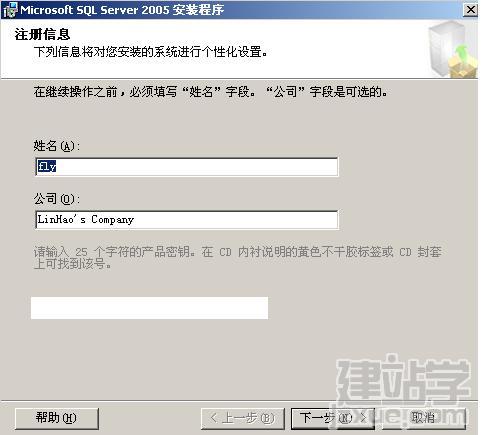Image resolution: width=482 pixels, height=435 pixels.
Task: Select the highlighted 'fly' text in name field
Action: (x=47, y=166)
